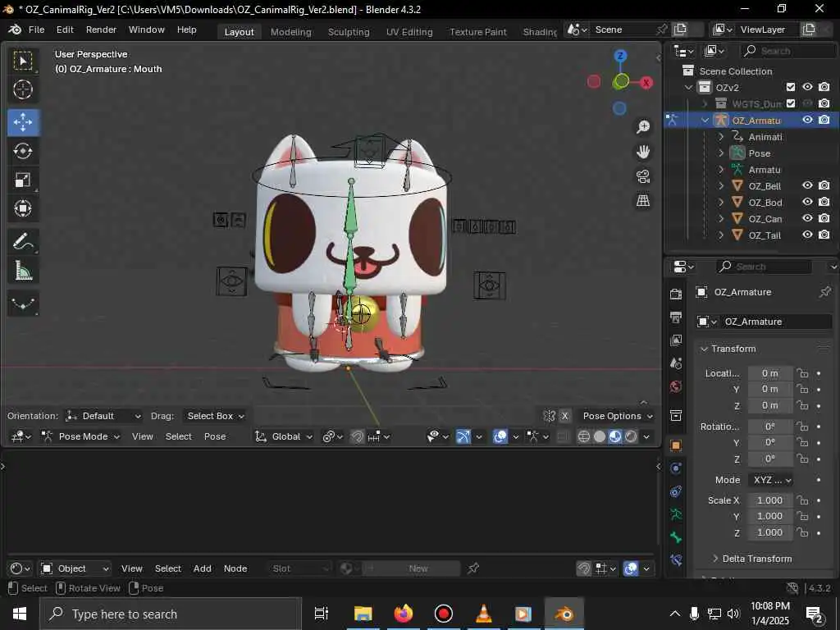
Task: Select the Transform tool
Action: 23,208
